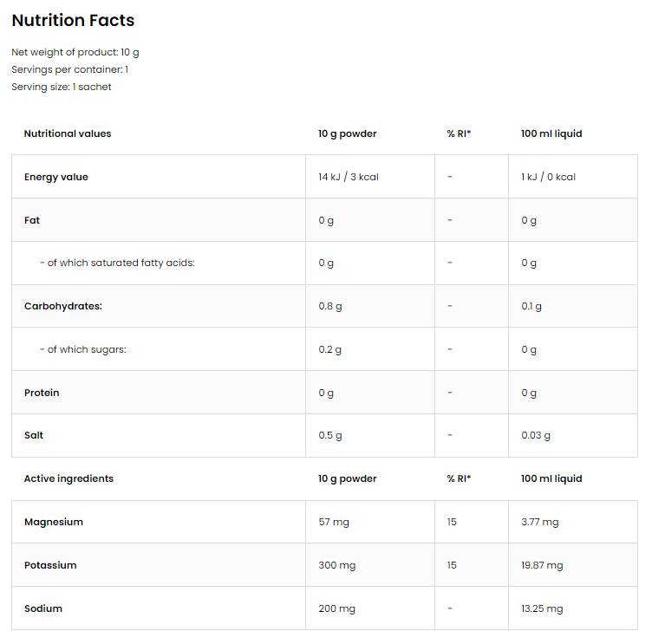Select the Carbohydrates row label
The image size is (652, 644).
coord(63,306)
